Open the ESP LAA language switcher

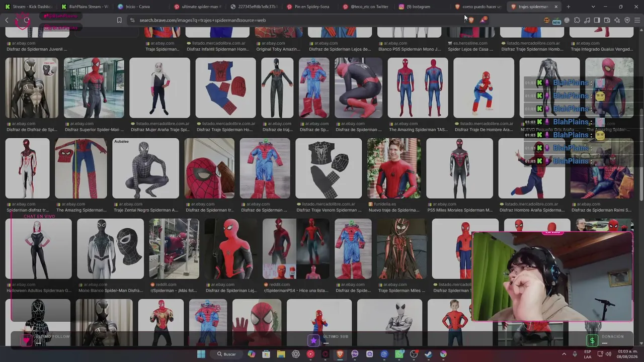click(x=588, y=354)
